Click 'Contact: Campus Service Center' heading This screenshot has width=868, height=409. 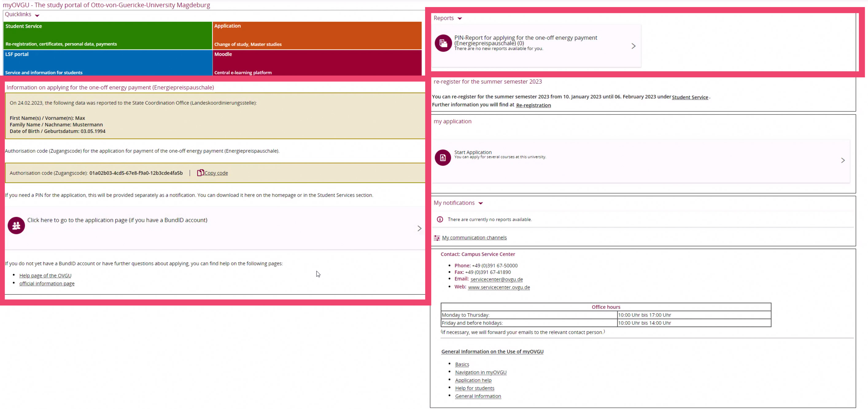478,254
